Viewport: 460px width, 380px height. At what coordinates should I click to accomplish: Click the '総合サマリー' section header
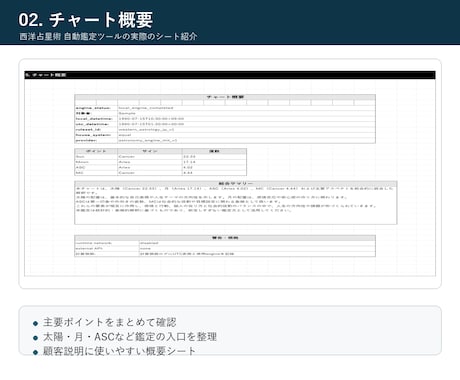[236, 184]
